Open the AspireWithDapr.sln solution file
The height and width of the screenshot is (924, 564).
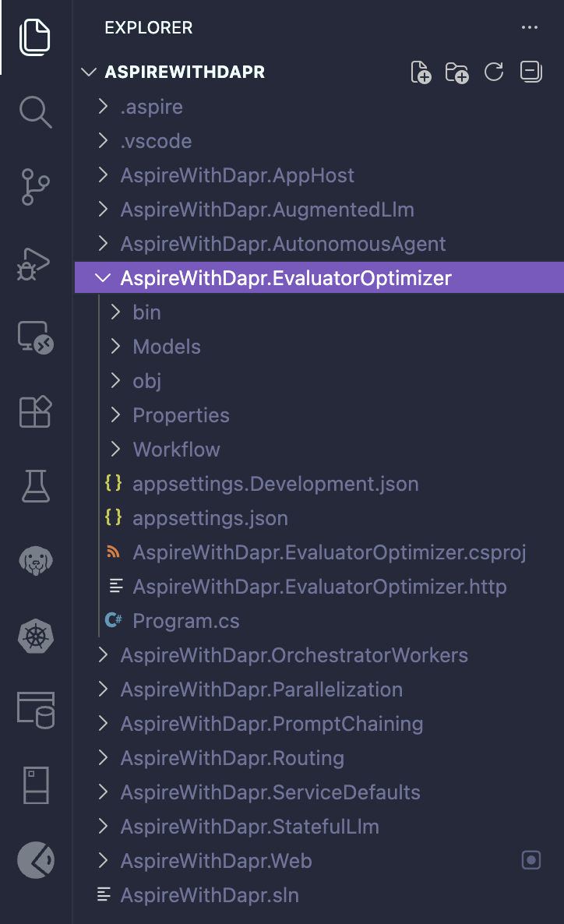pyautogui.click(x=209, y=895)
